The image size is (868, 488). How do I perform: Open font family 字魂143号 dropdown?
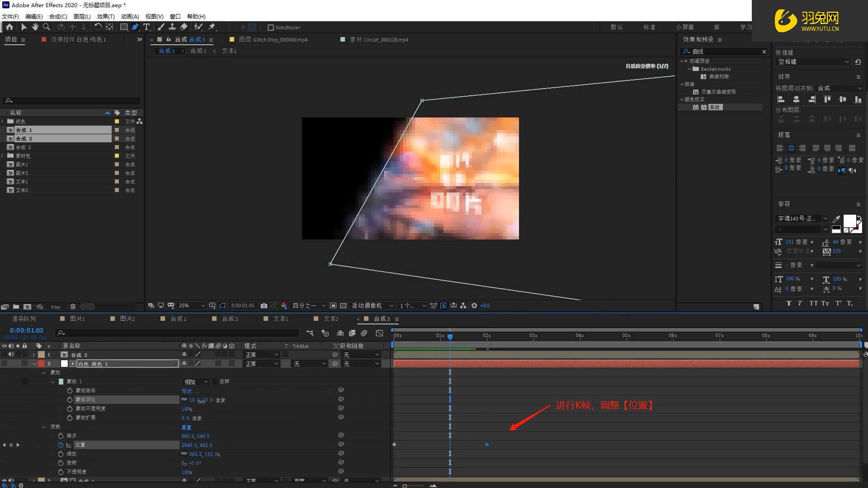(802, 219)
